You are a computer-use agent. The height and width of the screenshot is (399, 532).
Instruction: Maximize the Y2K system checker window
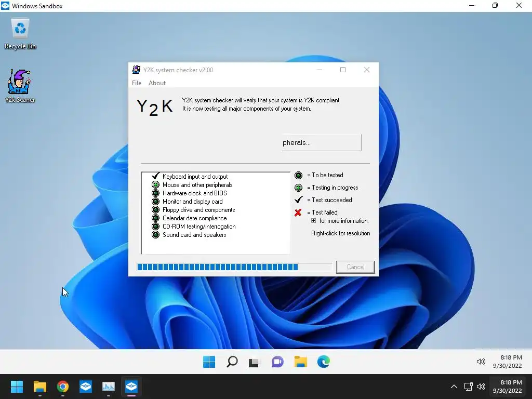tap(343, 70)
